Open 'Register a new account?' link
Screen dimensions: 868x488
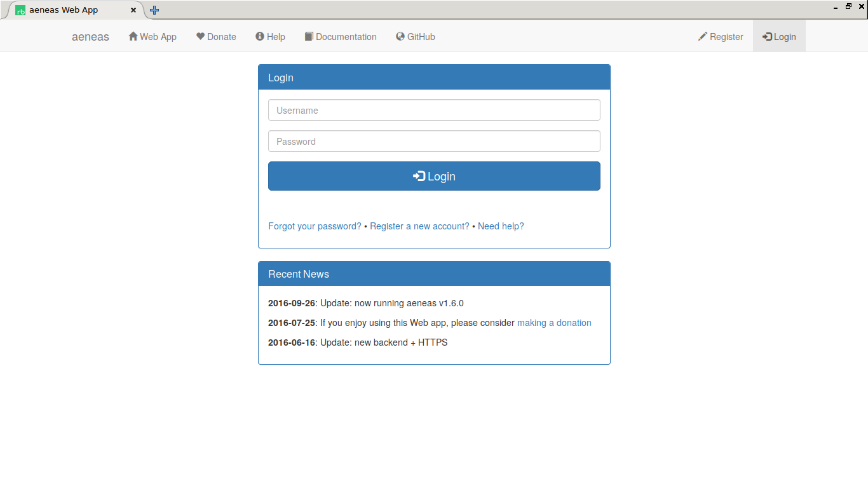click(x=419, y=226)
